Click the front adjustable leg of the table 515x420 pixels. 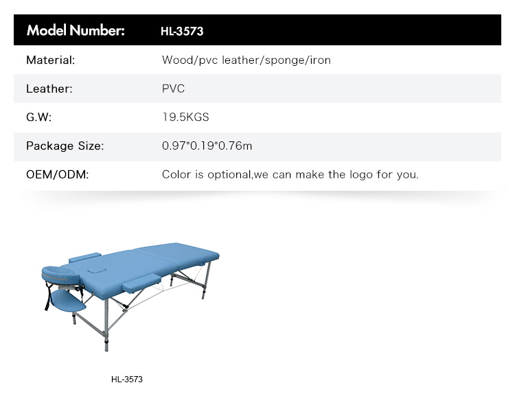coord(106,325)
